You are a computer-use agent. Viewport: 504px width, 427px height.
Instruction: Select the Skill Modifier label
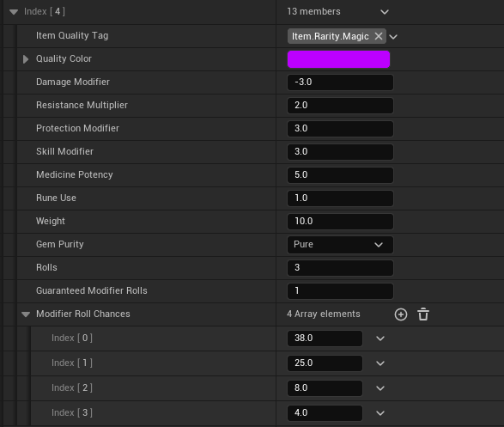coord(64,151)
